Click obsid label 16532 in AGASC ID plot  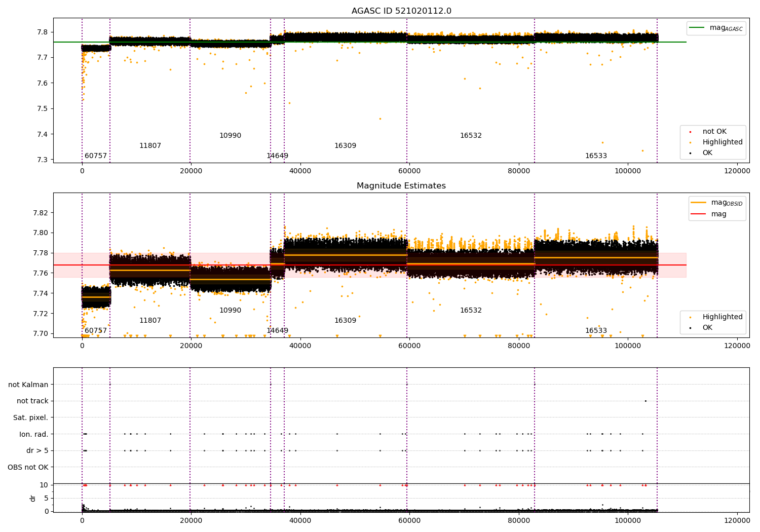click(x=471, y=136)
